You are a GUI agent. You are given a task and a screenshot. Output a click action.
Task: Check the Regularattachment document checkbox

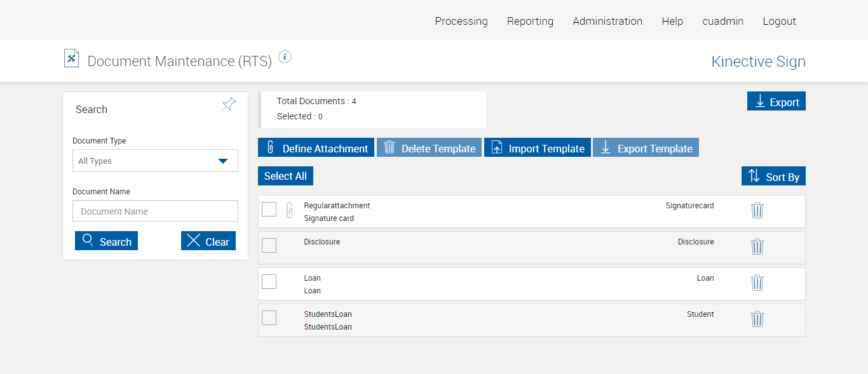coord(269,209)
